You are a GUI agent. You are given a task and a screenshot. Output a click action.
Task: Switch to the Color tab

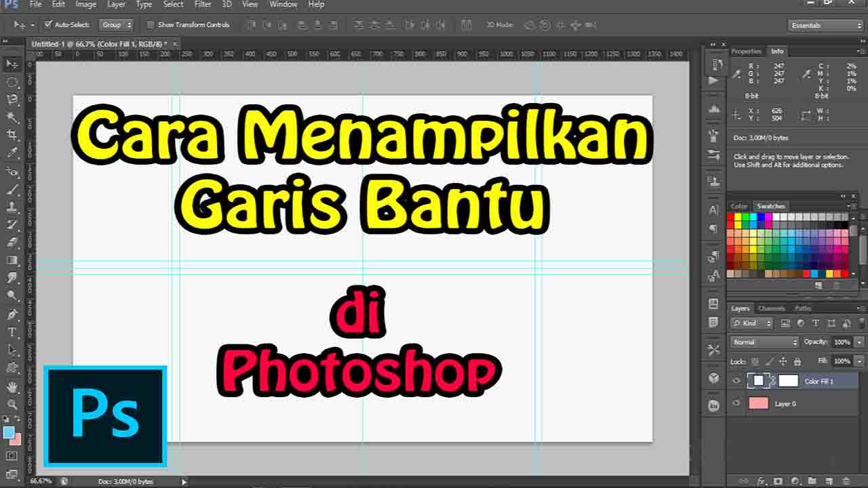coord(739,206)
